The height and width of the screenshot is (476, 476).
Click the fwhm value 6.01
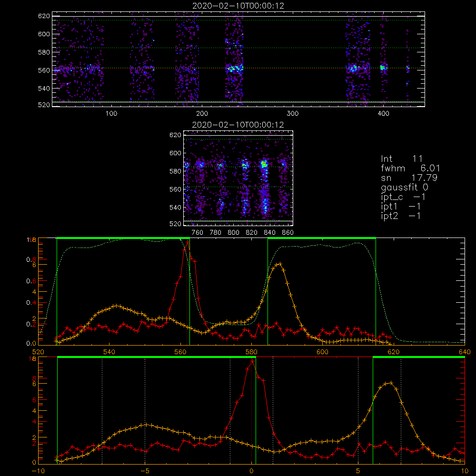430,168
